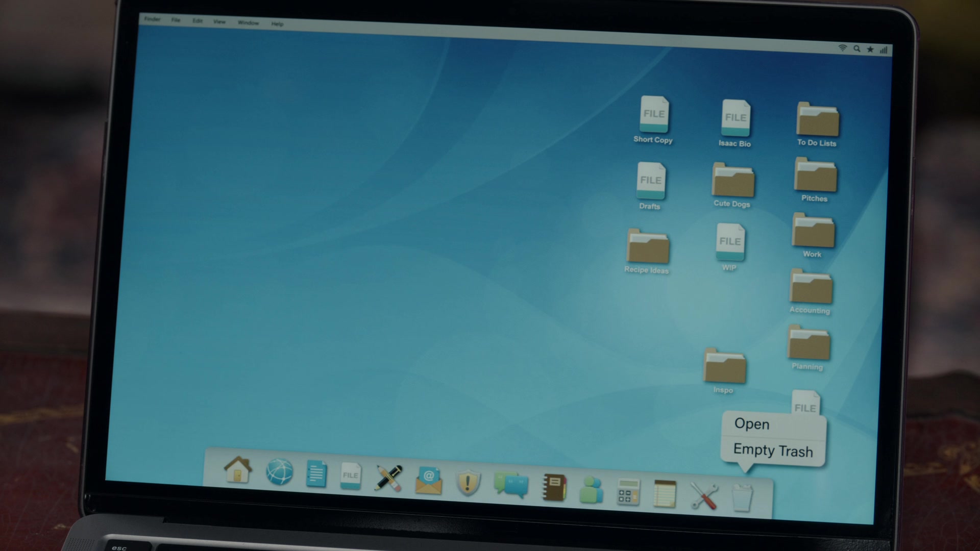Select the Drafts file icon
Viewport: 980px width, 551px height.
(651, 186)
